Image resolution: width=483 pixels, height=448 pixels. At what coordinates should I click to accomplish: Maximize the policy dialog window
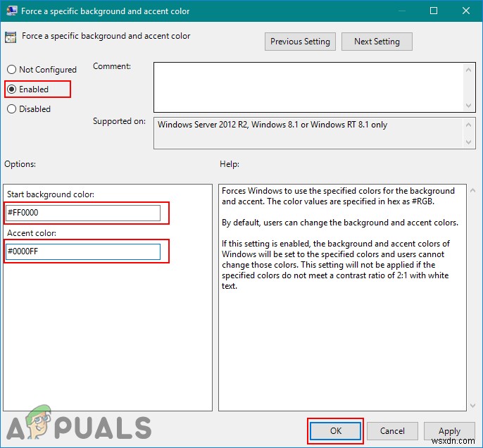(434, 11)
